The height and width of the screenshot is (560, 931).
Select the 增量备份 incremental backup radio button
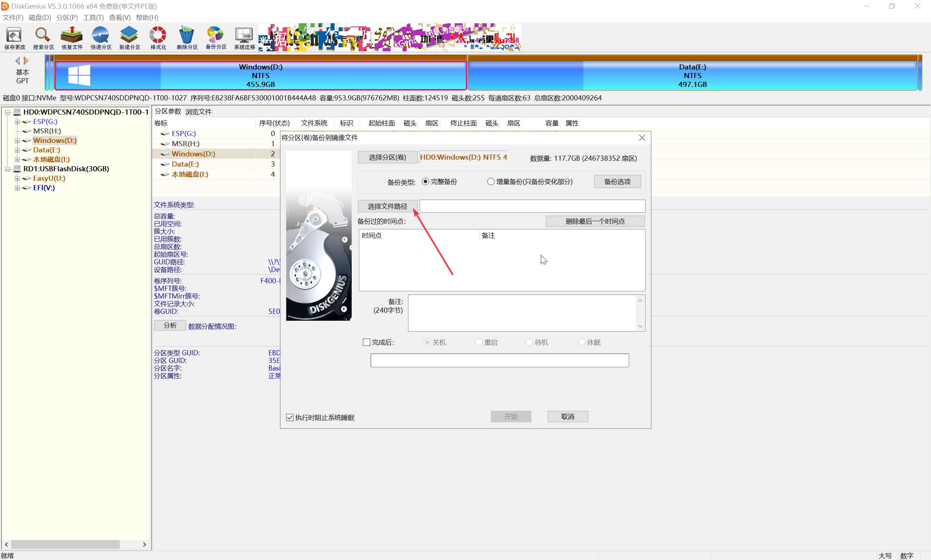[x=491, y=181]
